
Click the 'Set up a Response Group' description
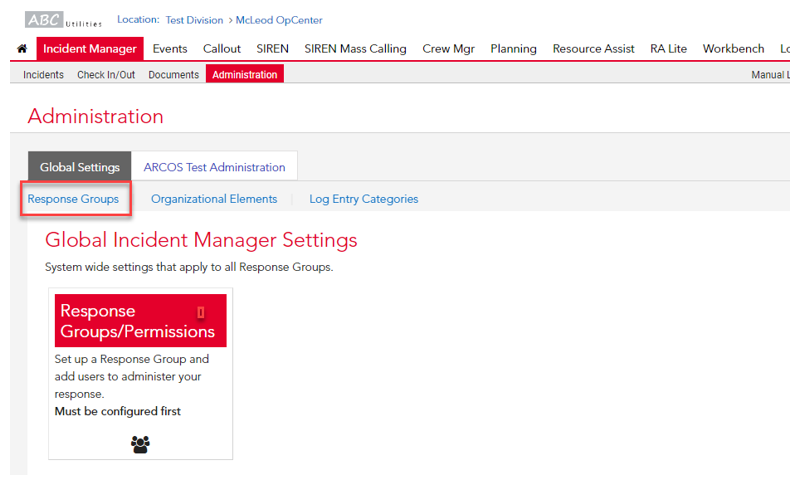point(131,376)
